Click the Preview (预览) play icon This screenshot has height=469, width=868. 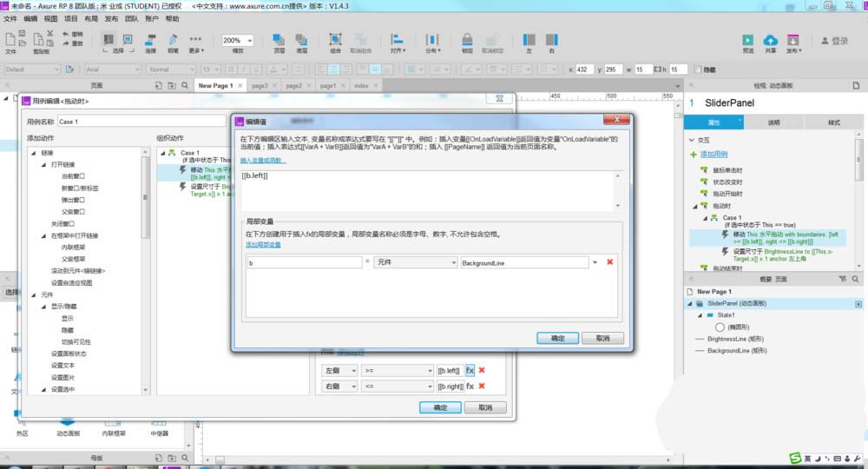(748, 40)
